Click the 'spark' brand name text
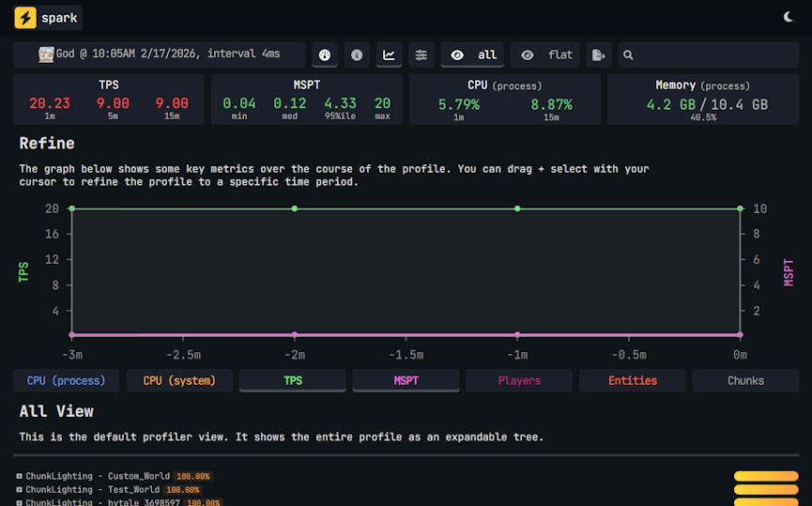Screen dimensions: 812x506 coord(59,18)
